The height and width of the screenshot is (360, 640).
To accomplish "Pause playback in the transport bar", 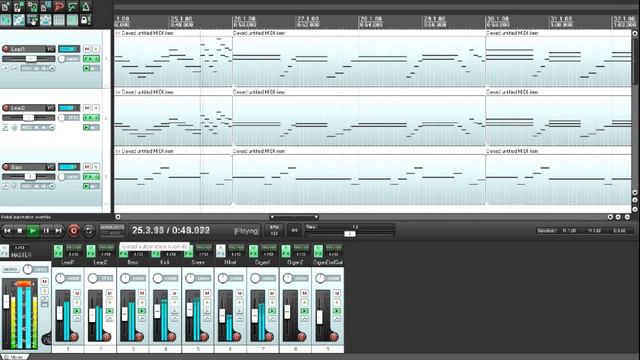I will [46, 231].
